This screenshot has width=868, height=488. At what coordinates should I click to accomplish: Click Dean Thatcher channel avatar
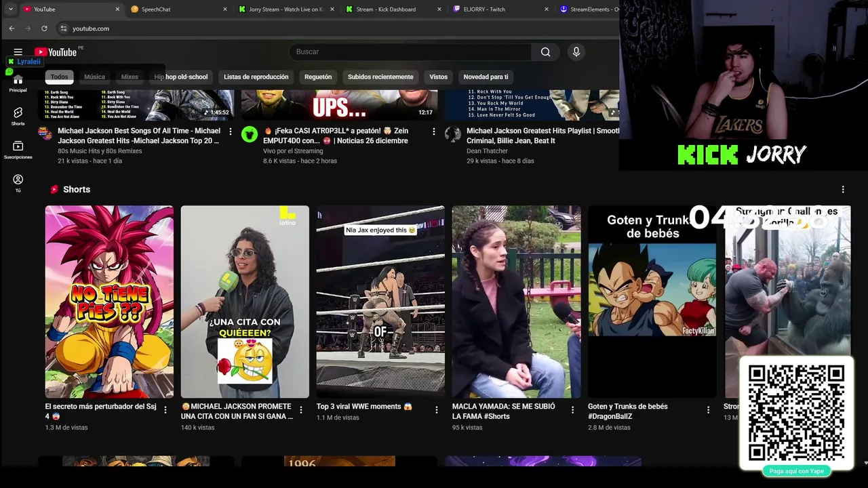click(x=453, y=134)
